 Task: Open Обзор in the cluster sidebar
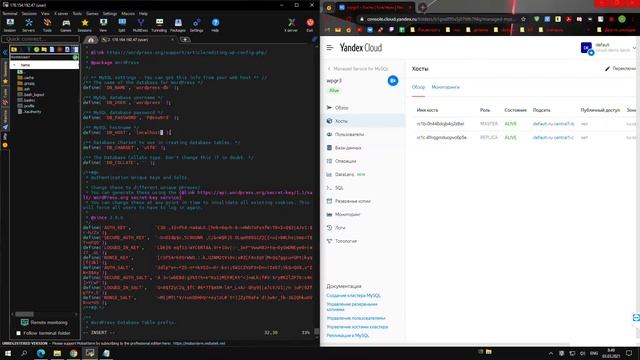(341, 108)
